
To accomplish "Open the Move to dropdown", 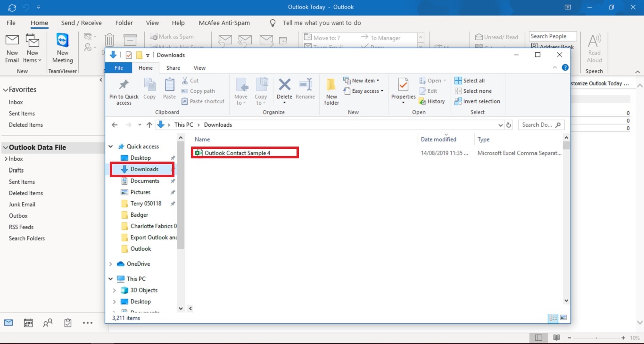I will [241, 92].
